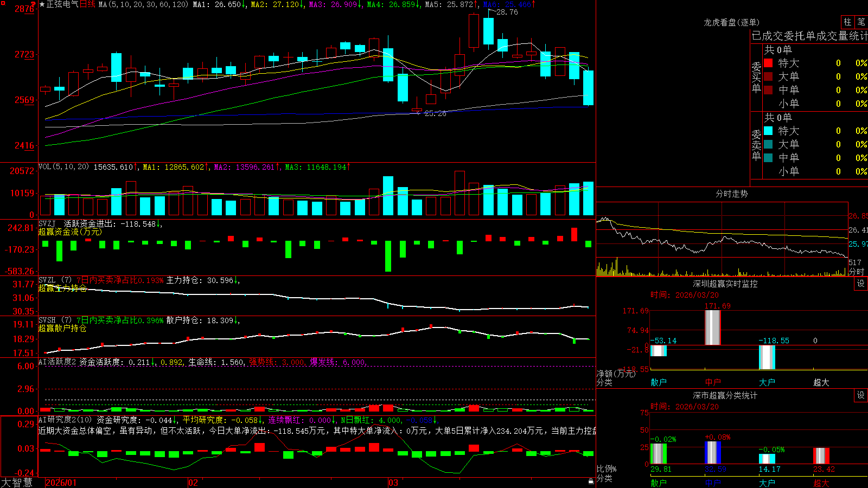Click the 强势线: 3.000 label
The width and height of the screenshot is (868, 488).
point(277,362)
